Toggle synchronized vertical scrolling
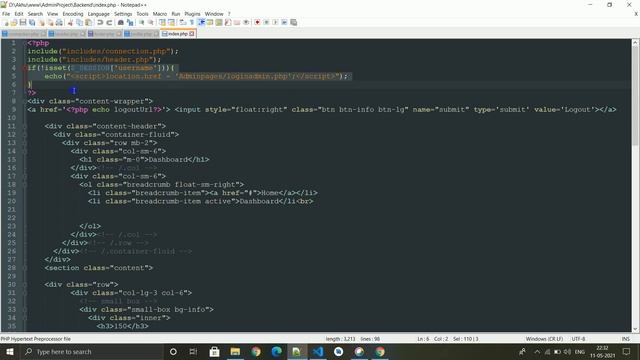The height and width of the screenshot is (360, 640). [x=162, y=22]
